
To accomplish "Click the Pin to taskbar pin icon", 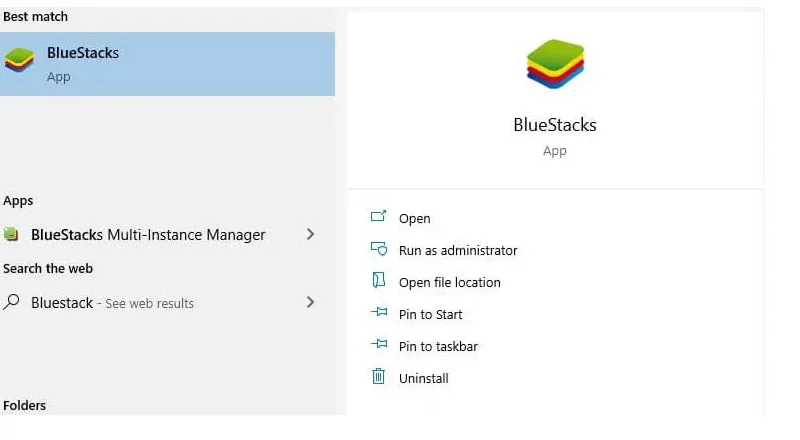I will [379, 344].
